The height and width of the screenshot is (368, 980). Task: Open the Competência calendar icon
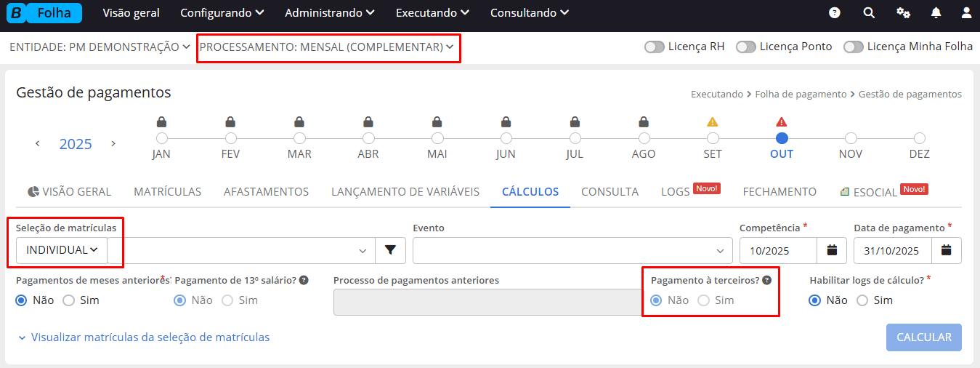pyautogui.click(x=832, y=250)
